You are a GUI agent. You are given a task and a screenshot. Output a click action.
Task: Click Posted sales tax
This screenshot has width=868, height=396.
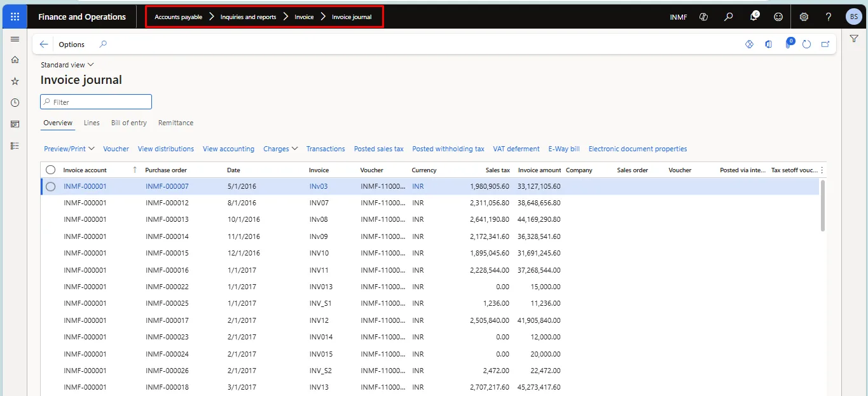click(x=379, y=149)
